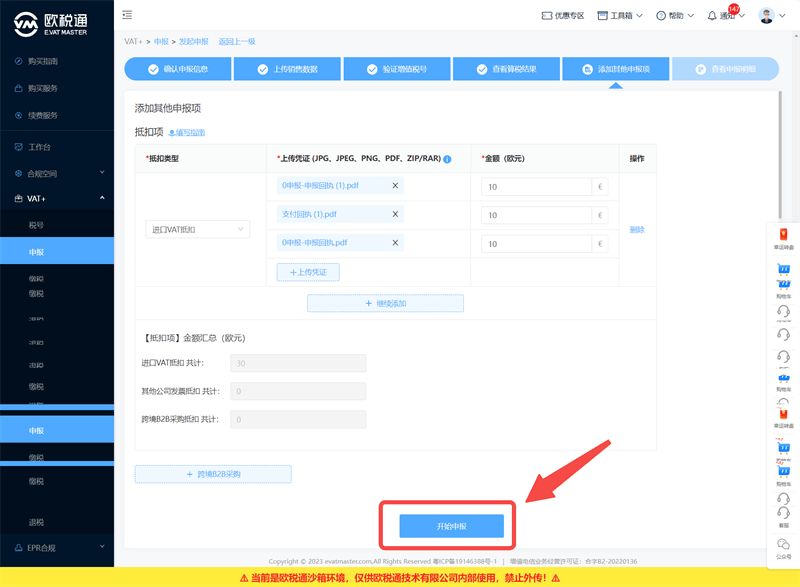Image resolution: width=800 pixels, height=587 pixels.
Task: Click file name 0申报-申报回执 (1).pdf
Action: click(x=320, y=186)
